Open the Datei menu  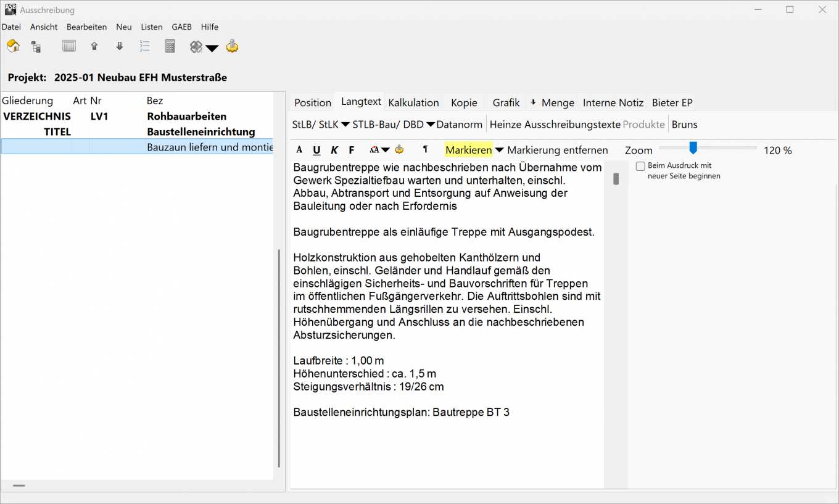pyautogui.click(x=11, y=27)
